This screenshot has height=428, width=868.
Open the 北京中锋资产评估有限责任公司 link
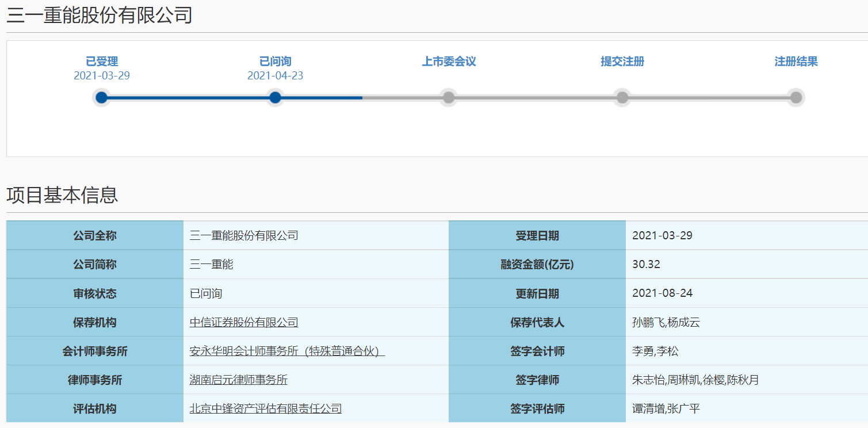tap(266, 408)
